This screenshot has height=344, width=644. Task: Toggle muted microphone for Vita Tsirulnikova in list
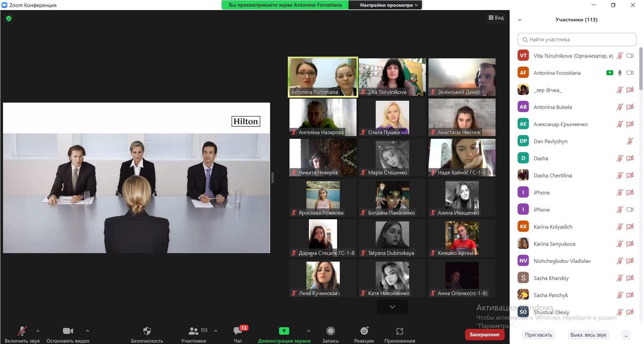[x=620, y=56]
